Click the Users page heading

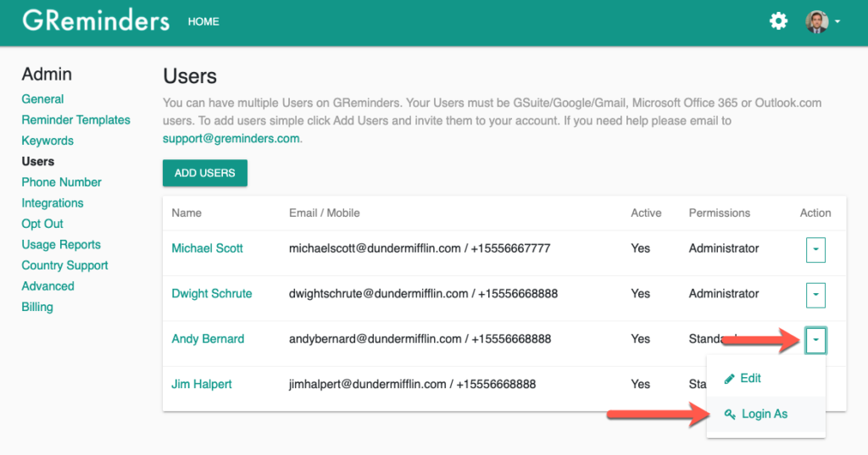click(x=190, y=76)
